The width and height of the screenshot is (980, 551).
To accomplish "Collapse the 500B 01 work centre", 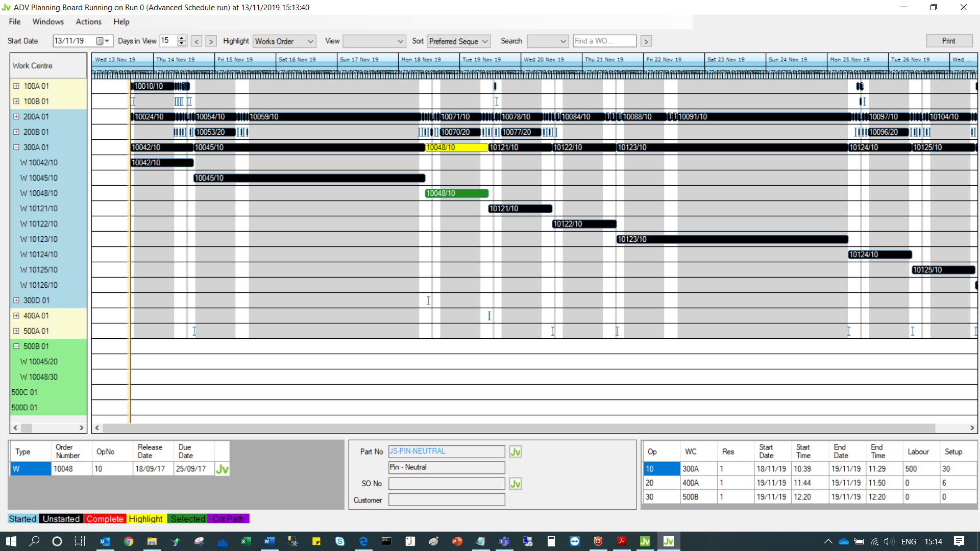I will [x=16, y=346].
